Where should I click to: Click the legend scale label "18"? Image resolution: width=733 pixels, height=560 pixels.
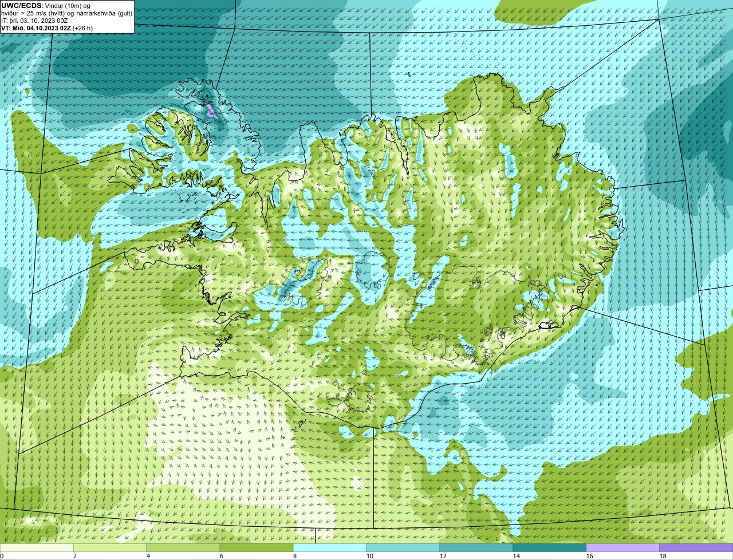(663, 556)
